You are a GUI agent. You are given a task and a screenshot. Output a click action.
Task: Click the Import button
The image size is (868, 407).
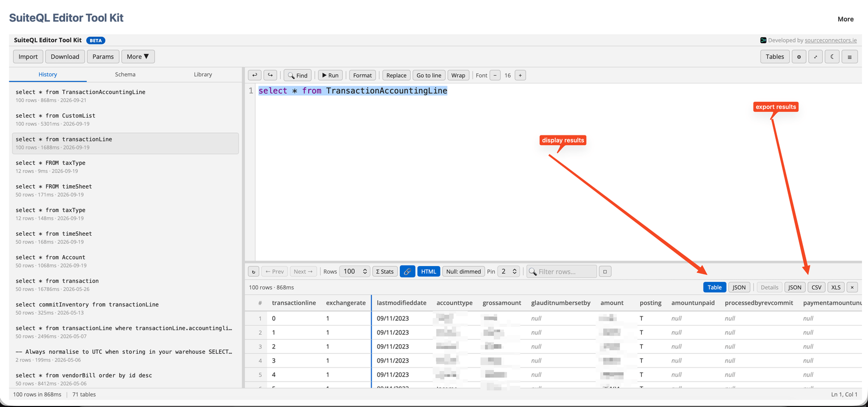pos(28,56)
